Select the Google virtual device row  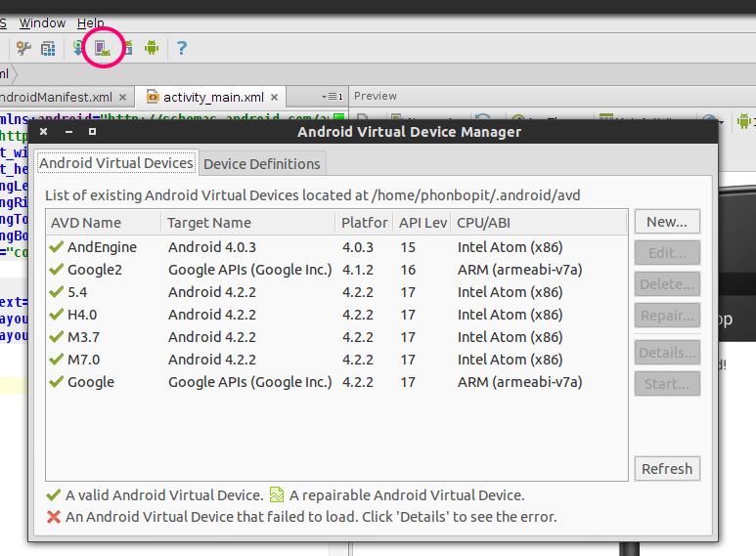[x=336, y=382]
